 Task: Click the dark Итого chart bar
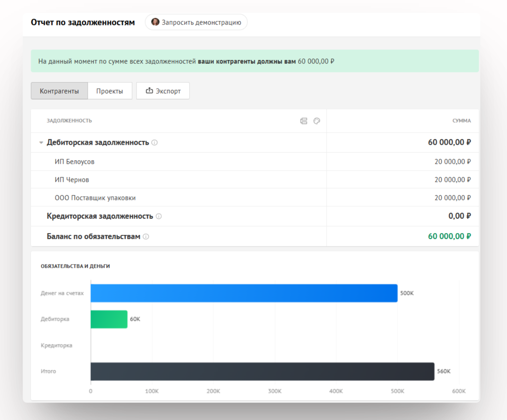pyautogui.click(x=262, y=371)
